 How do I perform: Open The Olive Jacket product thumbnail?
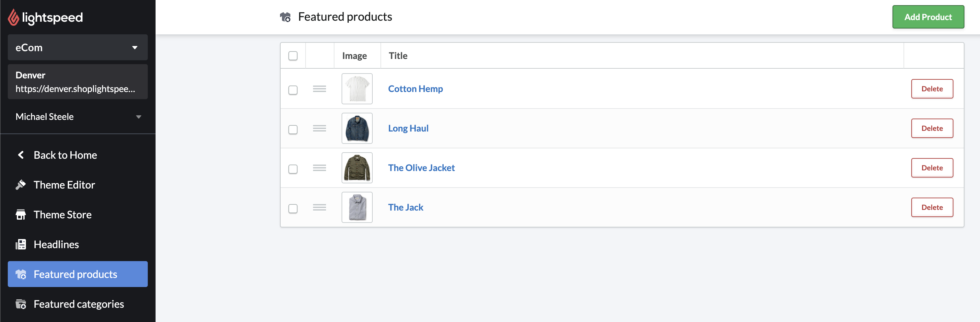coord(357,168)
